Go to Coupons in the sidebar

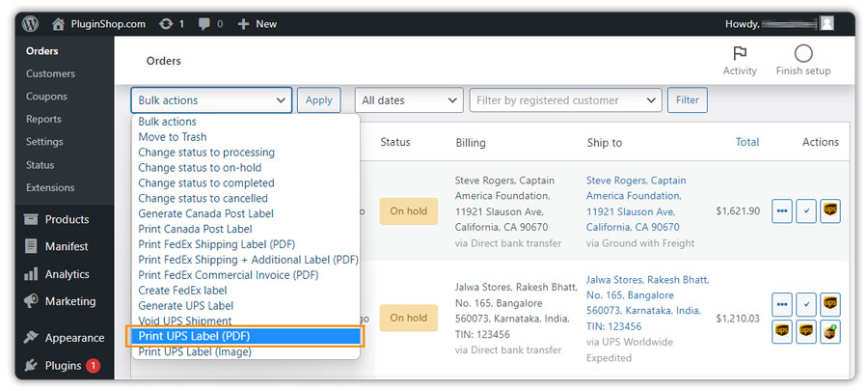[46, 97]
